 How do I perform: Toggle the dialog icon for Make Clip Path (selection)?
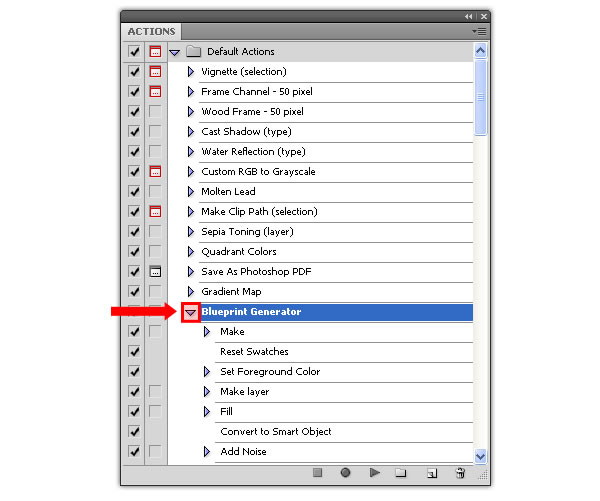(155, 211)
